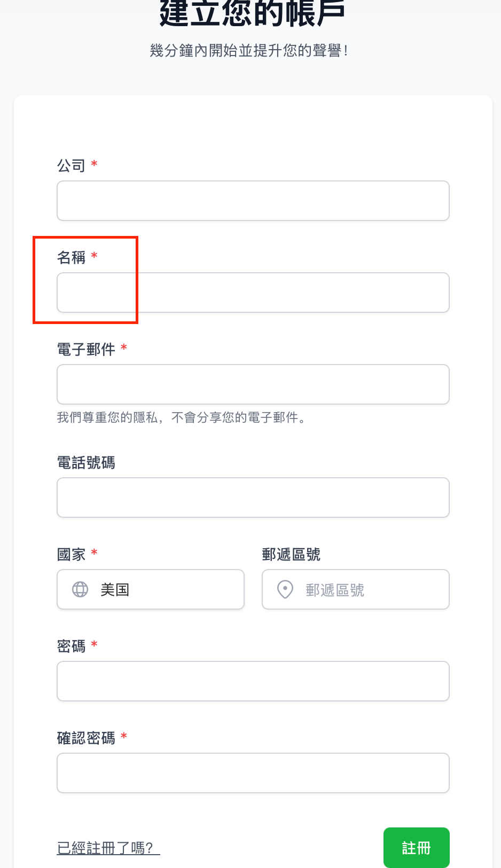The image size is (501, 868).
Task: Click the email privacy notice text
Action: [x=182, y=417]
